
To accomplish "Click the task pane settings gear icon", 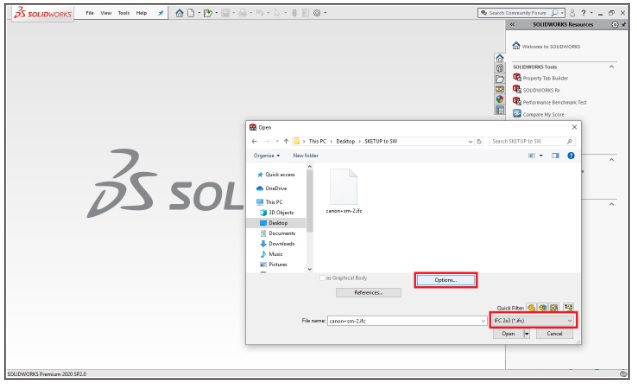I will tap(615, 24).
